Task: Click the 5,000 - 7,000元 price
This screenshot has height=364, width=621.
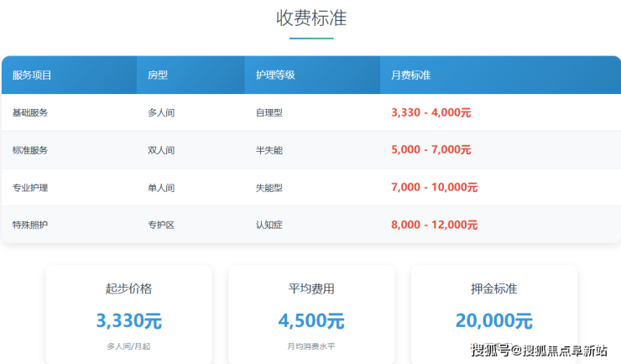Action: pyautogui.click(x=431, y=150)
